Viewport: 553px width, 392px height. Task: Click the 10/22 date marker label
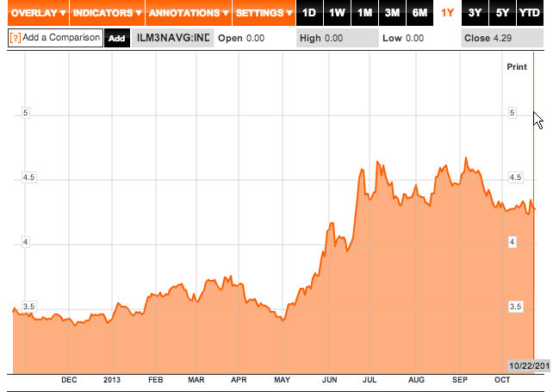(529, 365)
